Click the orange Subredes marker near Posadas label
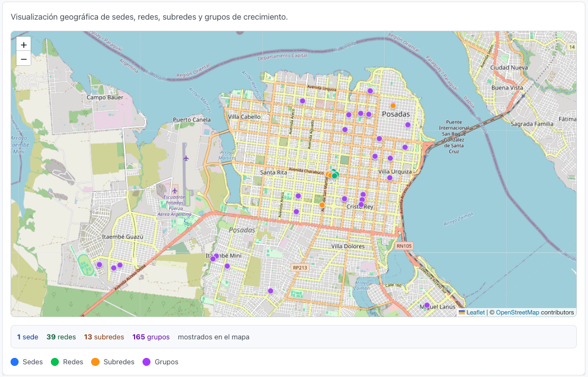588x377 pixels. [392, 106]
